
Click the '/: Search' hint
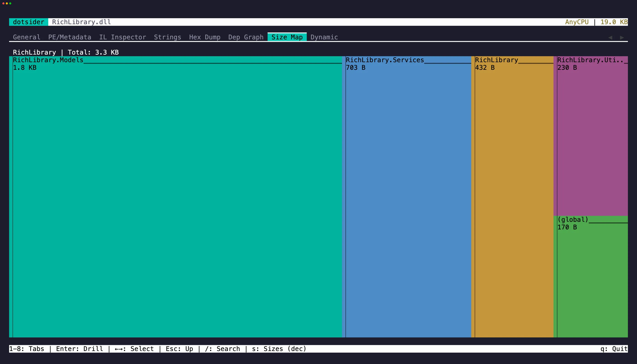[x=222, y=349]
